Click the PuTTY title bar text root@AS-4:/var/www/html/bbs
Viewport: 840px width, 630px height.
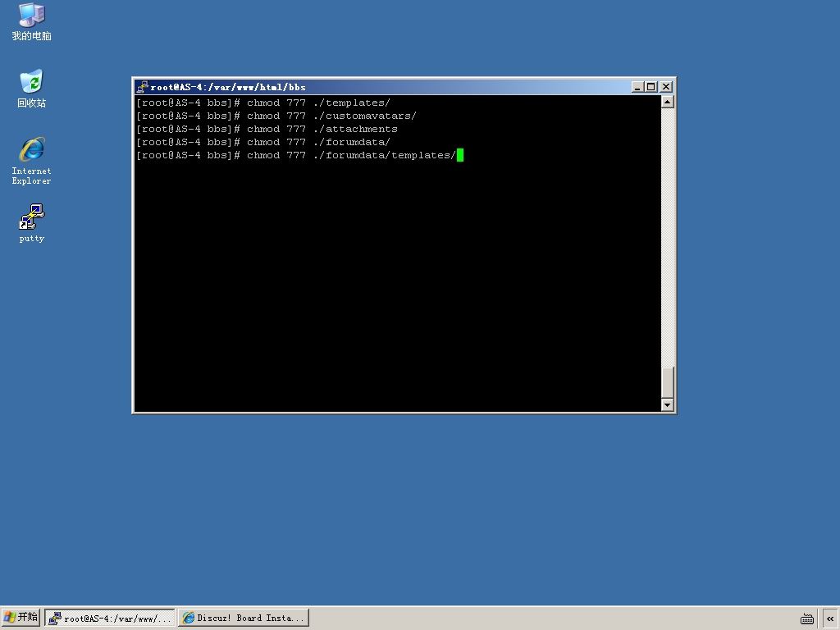(228, 87)
